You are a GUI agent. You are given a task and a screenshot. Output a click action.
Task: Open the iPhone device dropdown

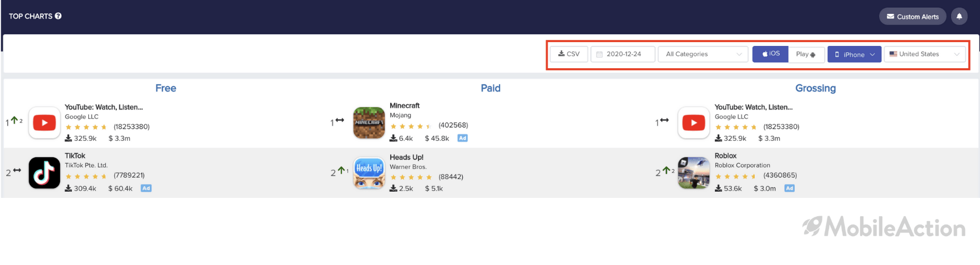(854, 54)
